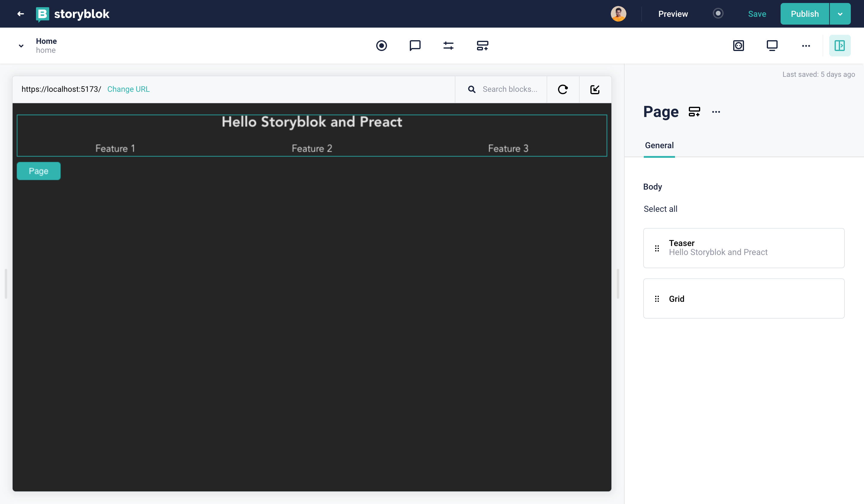Screen dimensions: 864x504
Task: Click the block icon next to Page title
Action: (694, 112)
